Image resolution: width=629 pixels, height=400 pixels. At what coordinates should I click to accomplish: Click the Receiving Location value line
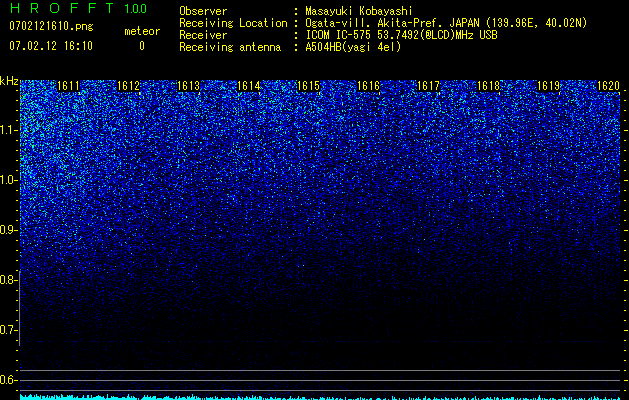446,23
